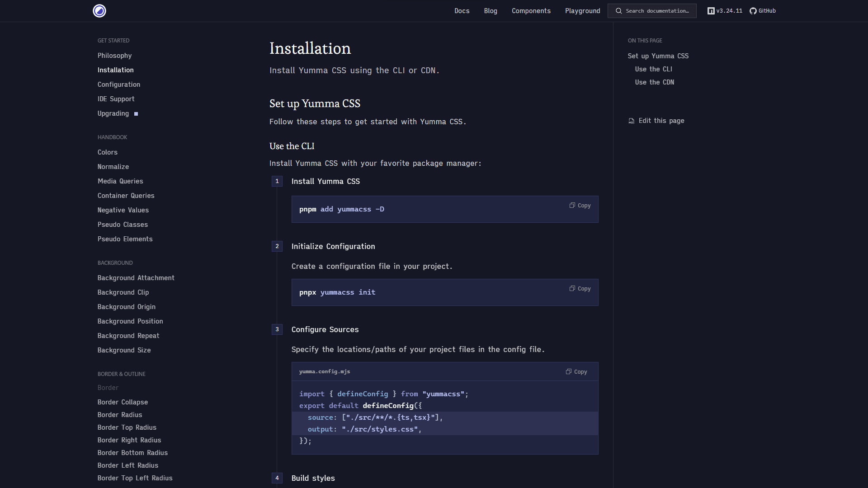Open Background Position page
This screenshot has height=488, width=868.
point(131,321)
